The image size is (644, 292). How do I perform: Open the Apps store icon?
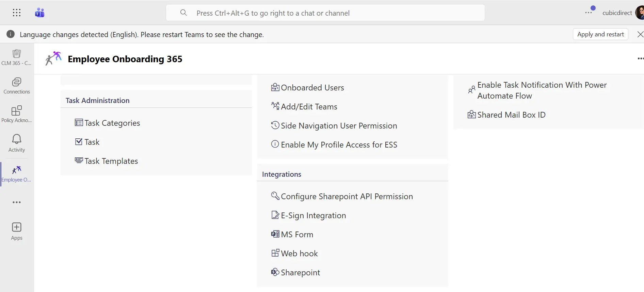click(x=17, y=231)
